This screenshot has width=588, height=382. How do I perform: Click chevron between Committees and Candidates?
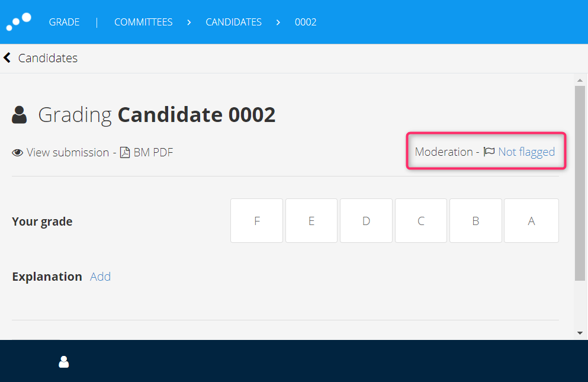coord(189,23)
